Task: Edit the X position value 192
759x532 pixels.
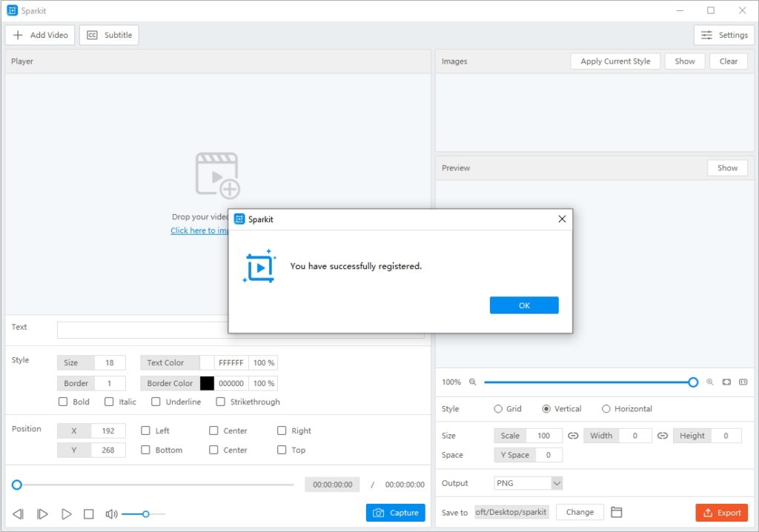Action: coord(108,430)
